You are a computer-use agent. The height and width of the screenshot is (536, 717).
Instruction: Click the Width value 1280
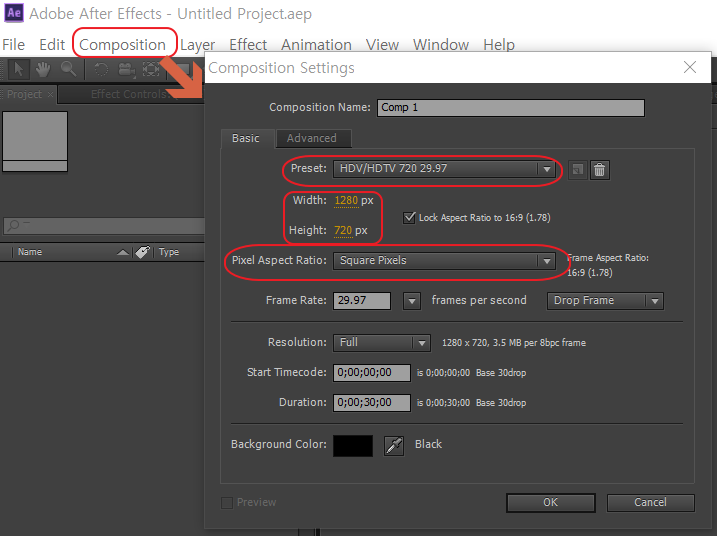coord(346,200)
